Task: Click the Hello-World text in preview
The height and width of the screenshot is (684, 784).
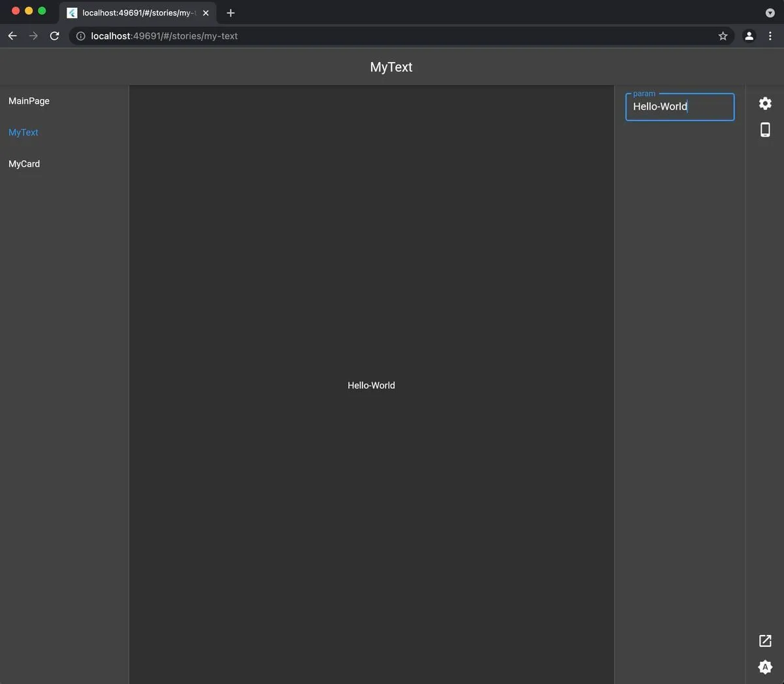Action: (x=371, y=385)
